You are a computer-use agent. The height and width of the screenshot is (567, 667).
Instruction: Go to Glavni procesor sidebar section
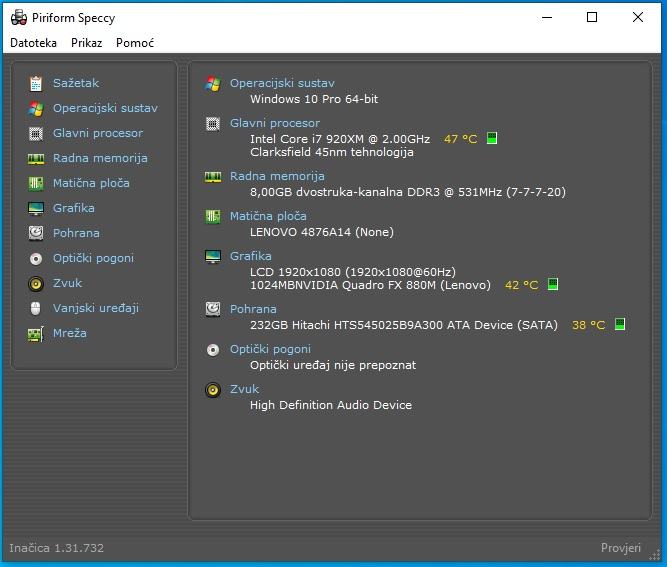coord(98,133)
